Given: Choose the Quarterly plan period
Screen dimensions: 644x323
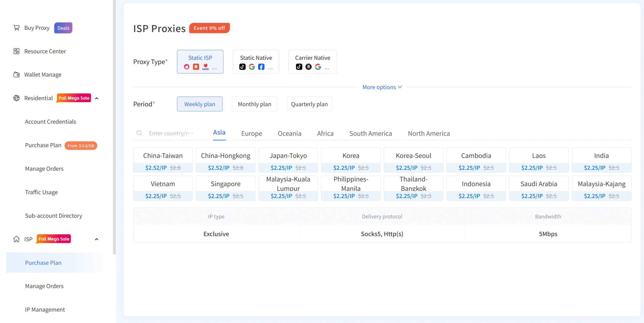Looking at the screenshot, I should coord(309,104).
